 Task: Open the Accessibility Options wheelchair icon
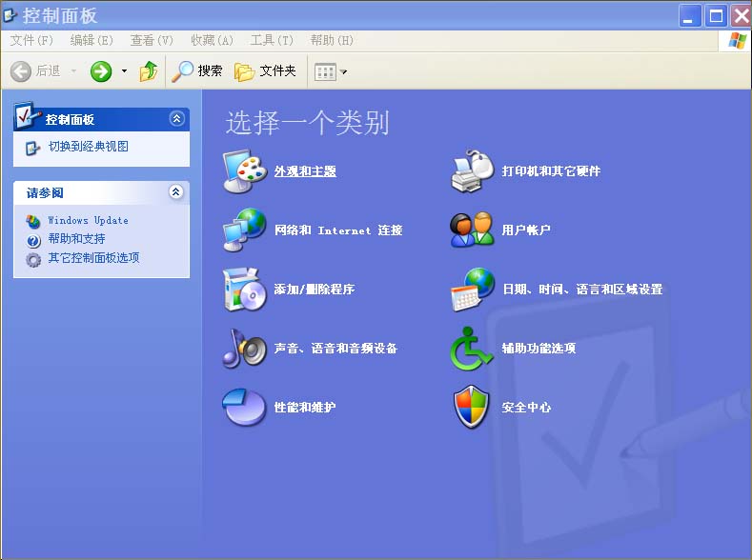(x=471, y=349)
